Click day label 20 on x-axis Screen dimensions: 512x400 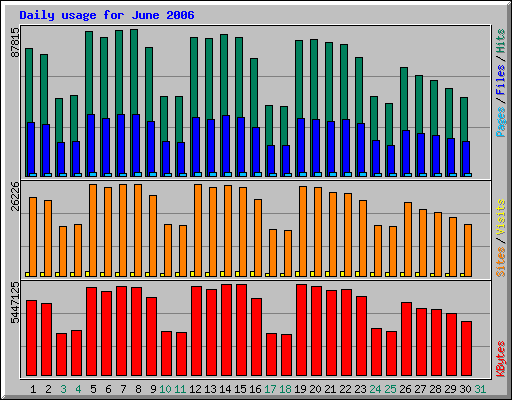315,389
